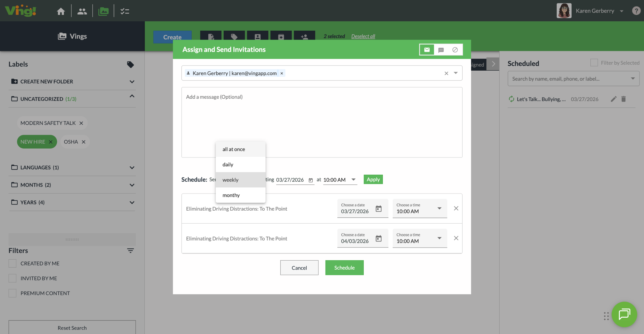Select monthy from frequency list
Screen dimensions: 644x334
231,195
